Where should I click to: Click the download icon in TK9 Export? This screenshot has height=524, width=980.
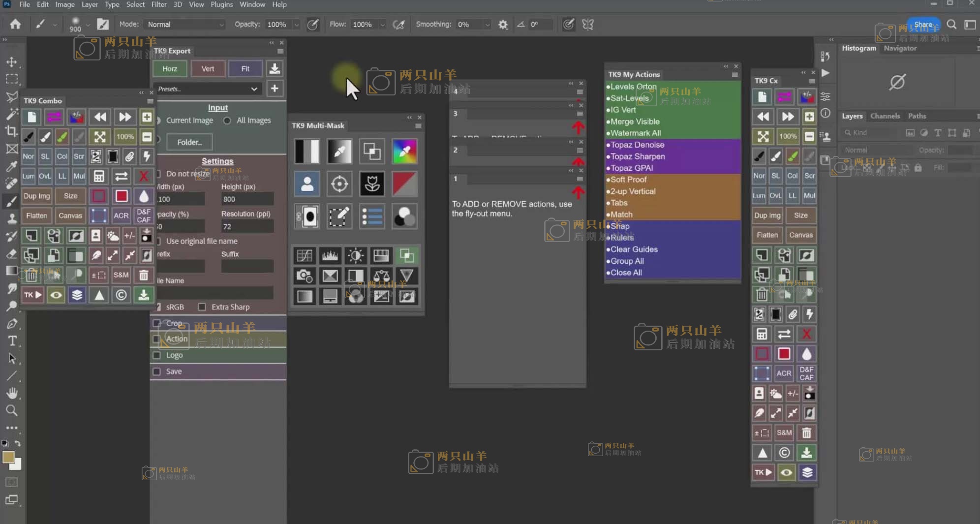(x=275, y=69)
